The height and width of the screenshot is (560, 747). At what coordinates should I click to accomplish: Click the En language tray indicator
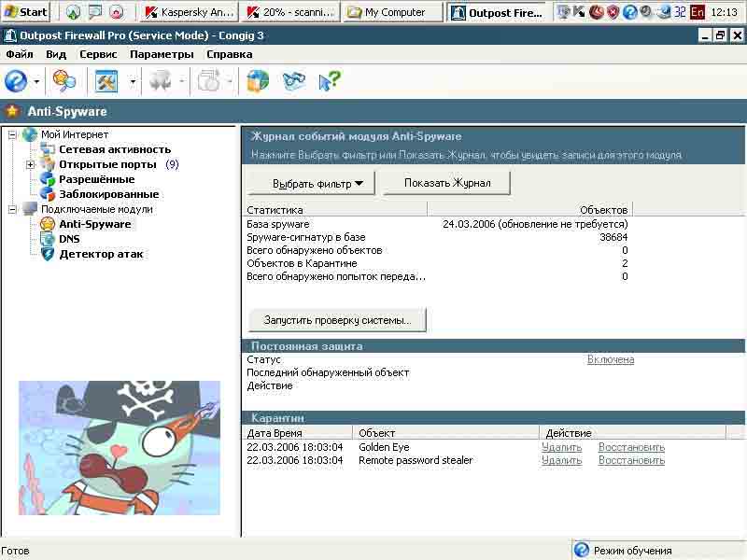697,12
